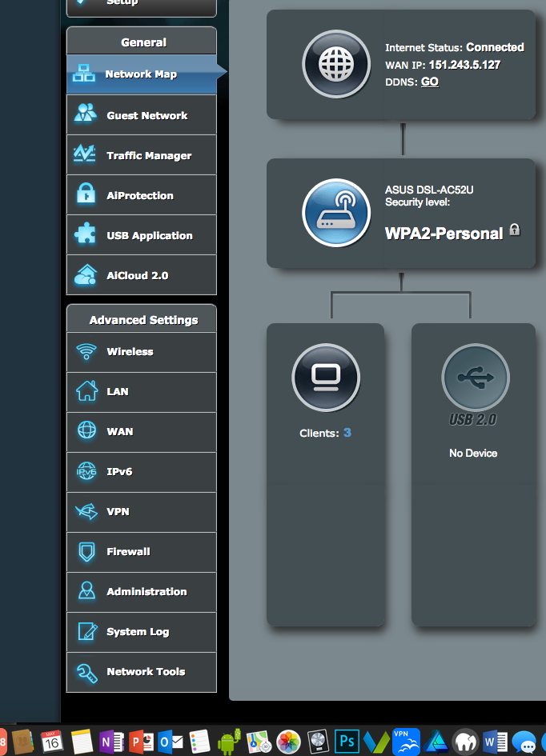Click the Administration person icon
Screen dimensions: 546x756
[86, 590]
